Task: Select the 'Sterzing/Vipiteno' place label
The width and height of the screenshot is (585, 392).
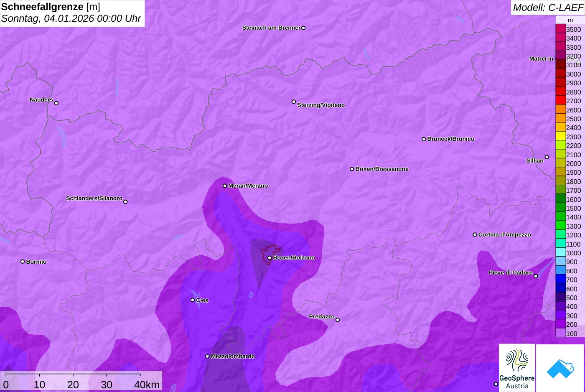Action: click(321, 105)
